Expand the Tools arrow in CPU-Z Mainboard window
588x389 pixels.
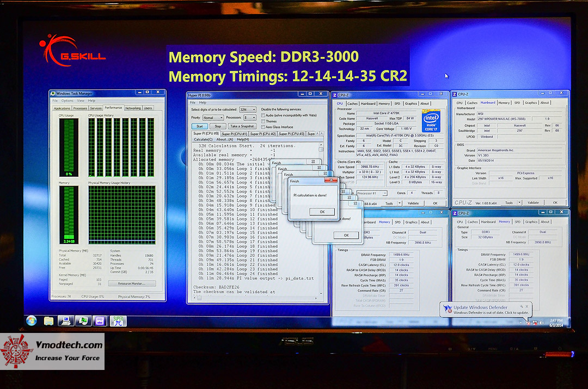pos(519,202)
